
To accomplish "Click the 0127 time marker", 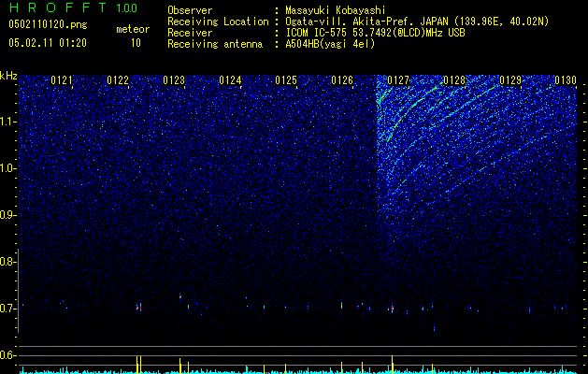I will (x=398, y=80).
